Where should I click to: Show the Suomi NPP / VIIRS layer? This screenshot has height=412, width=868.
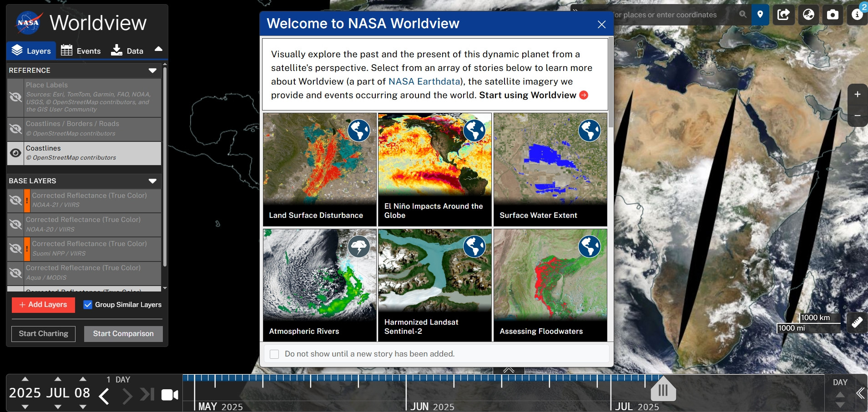click(x=15, y=249)
